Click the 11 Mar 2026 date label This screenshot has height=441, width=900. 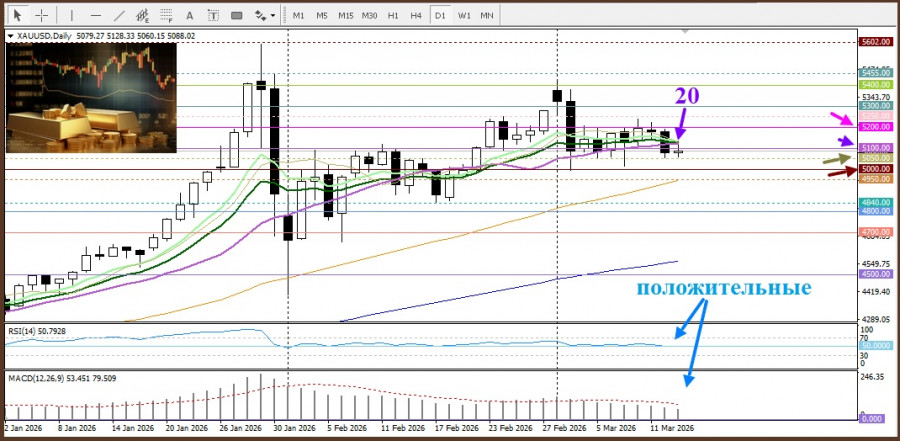pyautogui.click(x=672, y=428)
